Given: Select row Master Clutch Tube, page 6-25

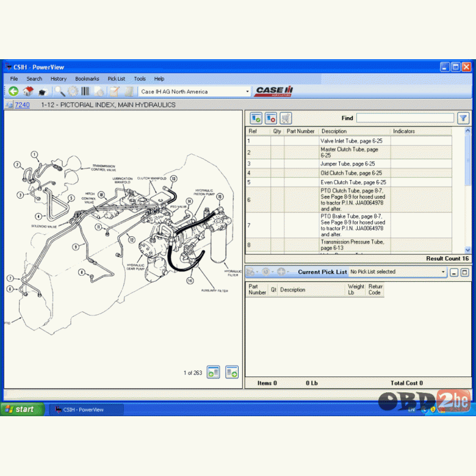Looking at the screenshot, I should (348, 153).
